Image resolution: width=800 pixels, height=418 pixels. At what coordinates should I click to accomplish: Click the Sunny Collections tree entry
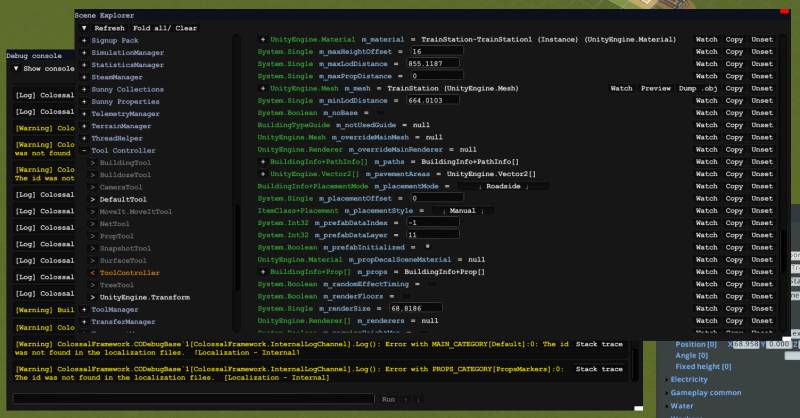[128, 89]
